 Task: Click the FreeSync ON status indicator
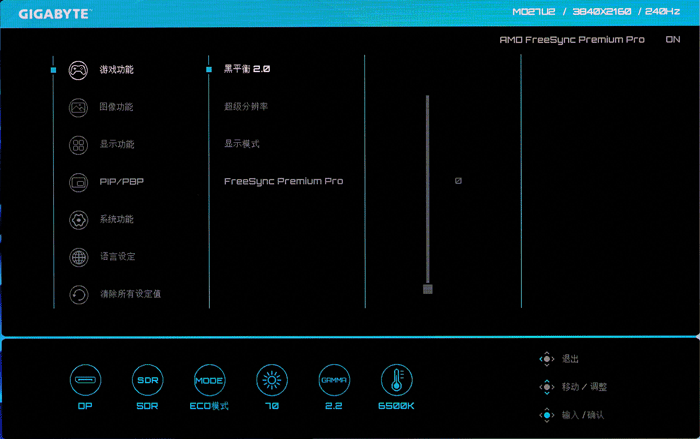coord(673,40)
